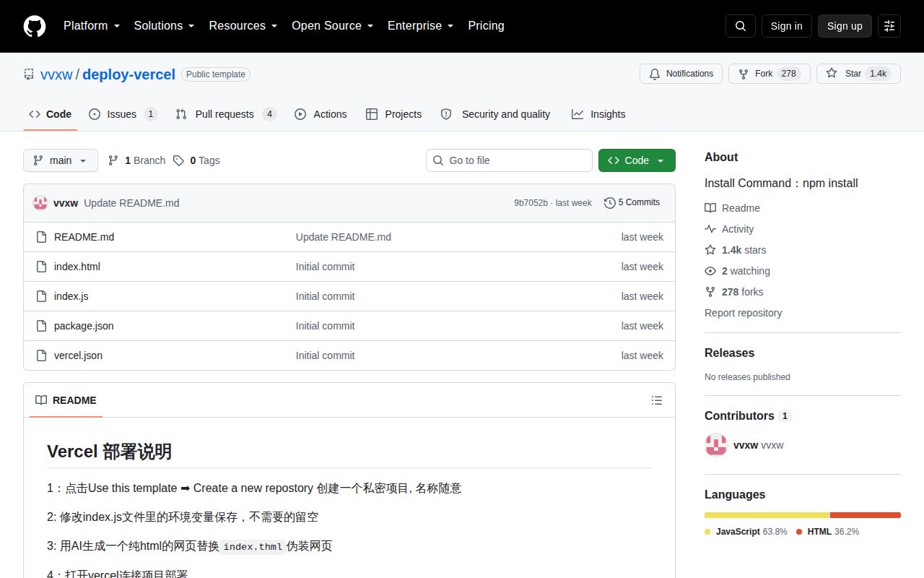Click vvxw avatar under Contributors
The image size is (924, 578).
pos(716,445)
